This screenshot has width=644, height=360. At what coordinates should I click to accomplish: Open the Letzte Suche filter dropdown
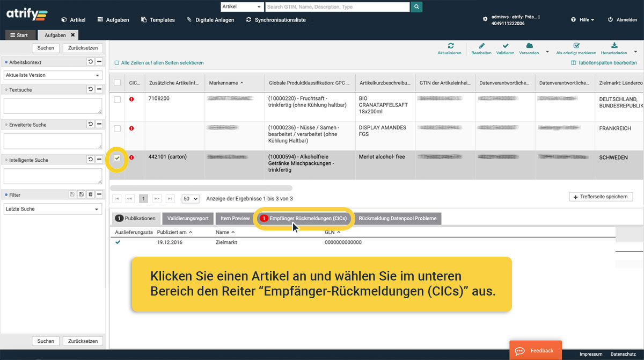(x=53, y=209)
